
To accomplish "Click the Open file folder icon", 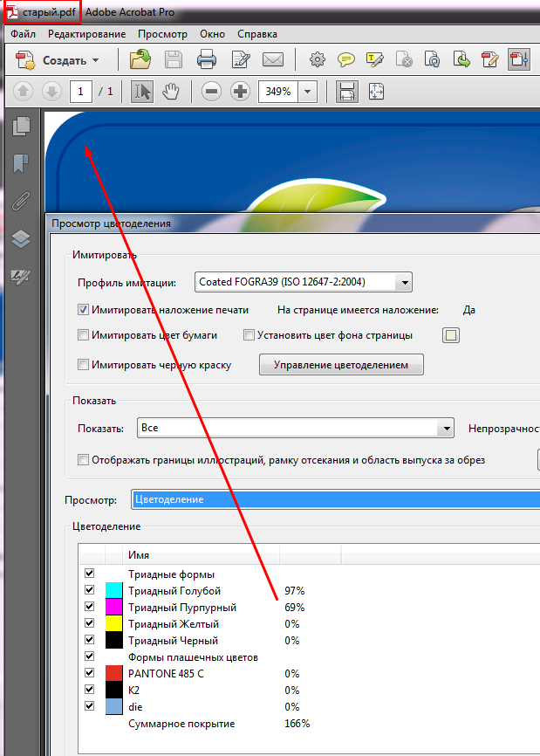I will point(140,60).
